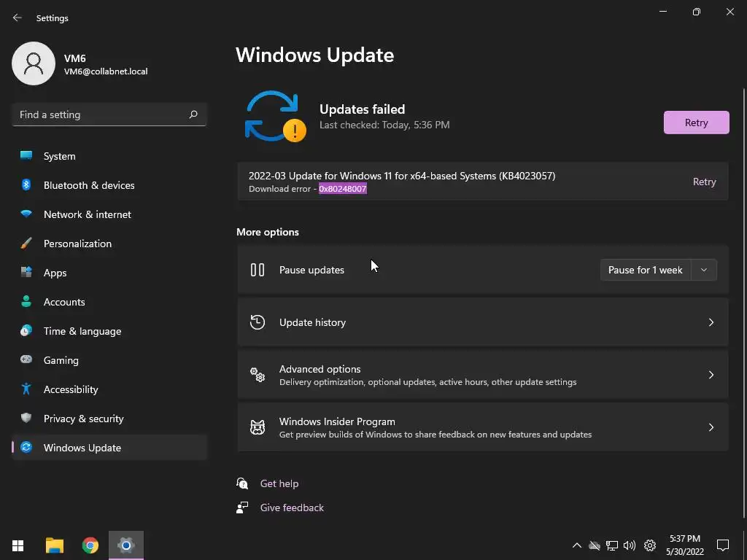The width and height of the screenshot is (747, 560).
Task: Open Advanced options chevron
Action: coord(711,375)
